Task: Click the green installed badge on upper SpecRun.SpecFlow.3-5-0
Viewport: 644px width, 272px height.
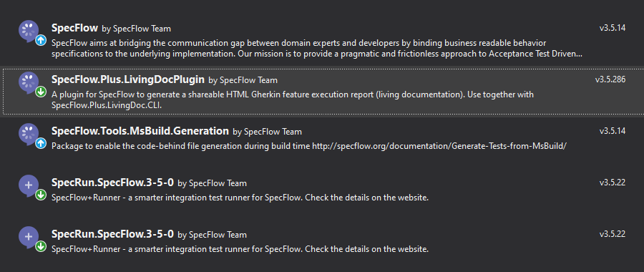Action: tap(40, 195)
